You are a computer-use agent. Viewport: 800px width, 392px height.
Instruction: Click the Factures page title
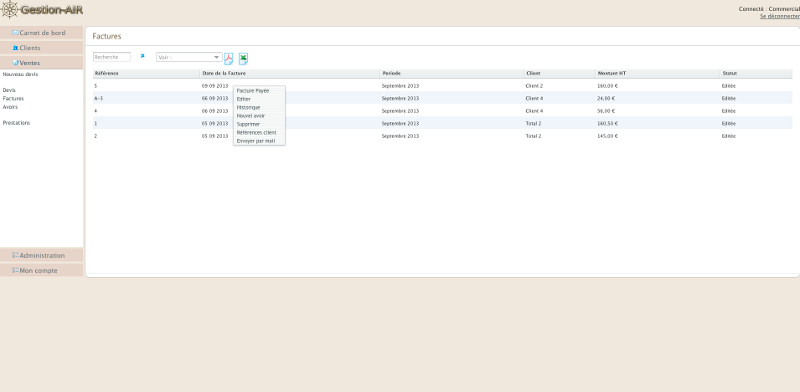coord(107,36)
